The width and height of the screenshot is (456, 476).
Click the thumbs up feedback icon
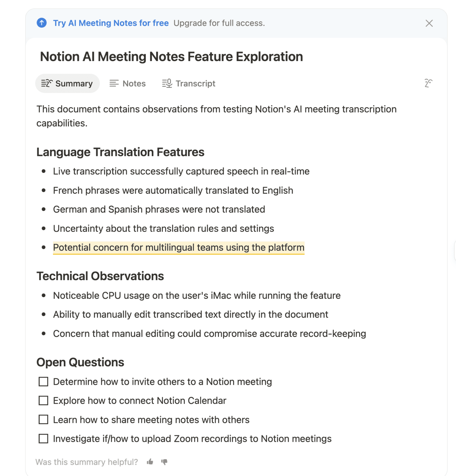(x=150, y=462)
